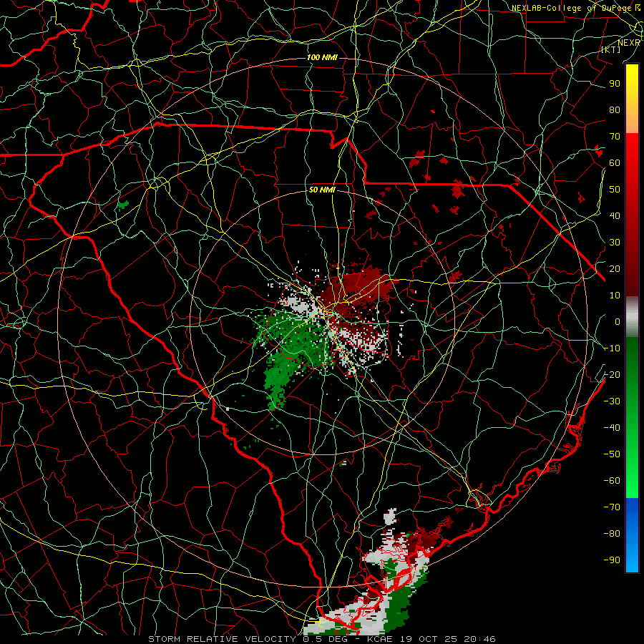Click the positive 60 value on velocity scale
The width and height of the screenshot is (644, 644).
pyautogui.click(x=615, y=162)
